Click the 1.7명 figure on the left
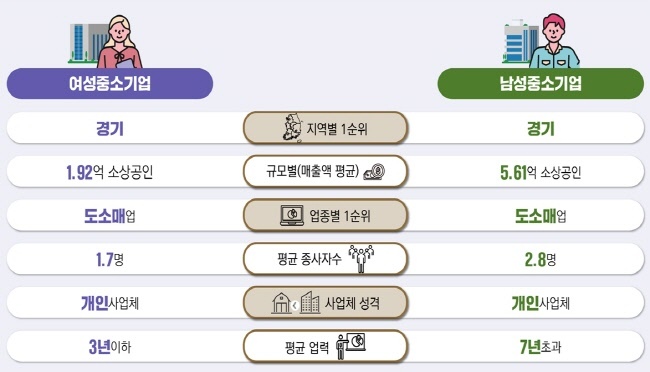650x372 pixels. [110, 260]
